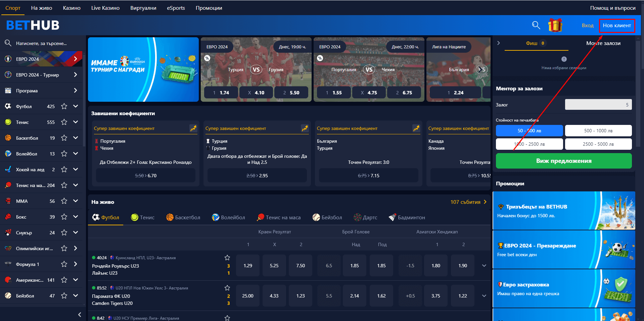The image size is (644, 321).
Task: Click odds 7.50 for Лайънс U23
Action: tap(301, 266)
